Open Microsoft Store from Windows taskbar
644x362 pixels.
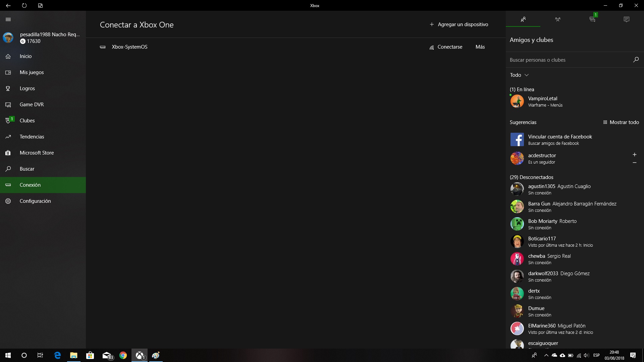coord(90,355)
